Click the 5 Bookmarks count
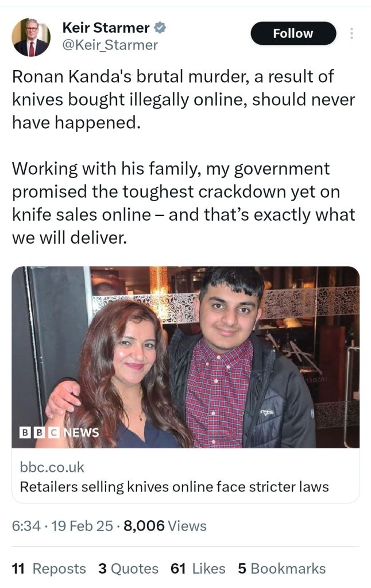The image size is (371, 588). [x=281, y=568]
